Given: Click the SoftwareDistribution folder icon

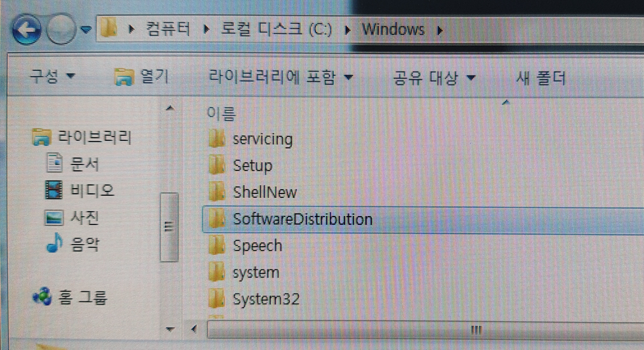Looking at the screenshot, I should click(217, 219).
